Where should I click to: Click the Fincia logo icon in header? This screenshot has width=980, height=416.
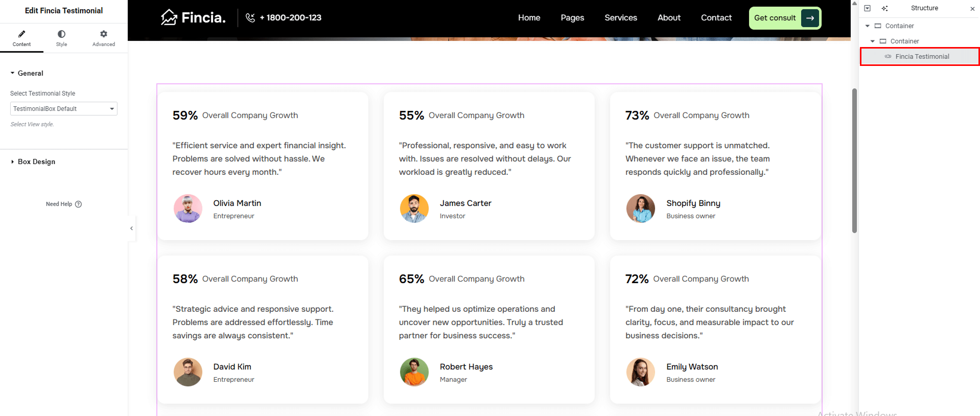point(169,17)
